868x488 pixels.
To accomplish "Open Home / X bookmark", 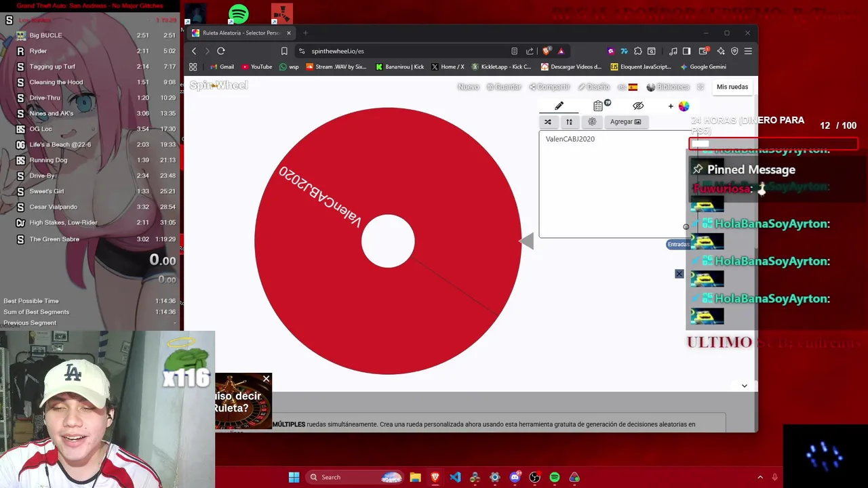I will (448, 66).
